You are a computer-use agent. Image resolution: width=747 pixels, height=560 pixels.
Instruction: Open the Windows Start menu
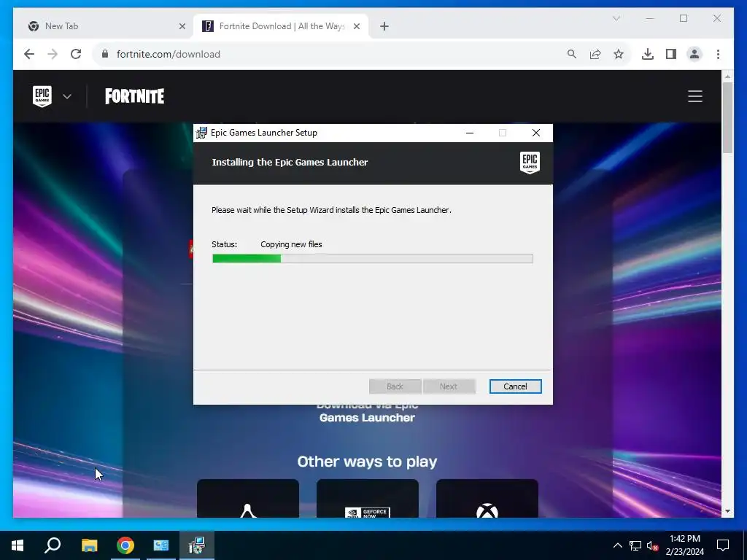click(x=18, y=545)
